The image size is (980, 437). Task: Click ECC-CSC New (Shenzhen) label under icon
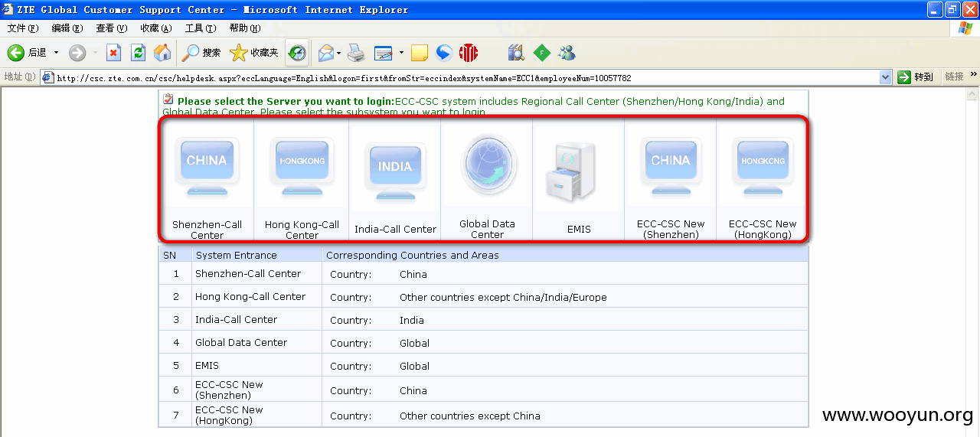(x=671, y=229)
